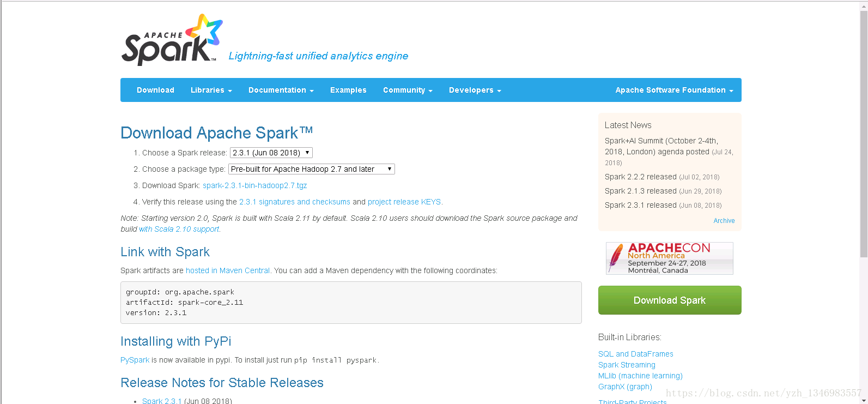Image resolution: width=868 pixels, height=404 pixels.
Task: Click the green Download Spark button
Action: (x=670, y=300)
